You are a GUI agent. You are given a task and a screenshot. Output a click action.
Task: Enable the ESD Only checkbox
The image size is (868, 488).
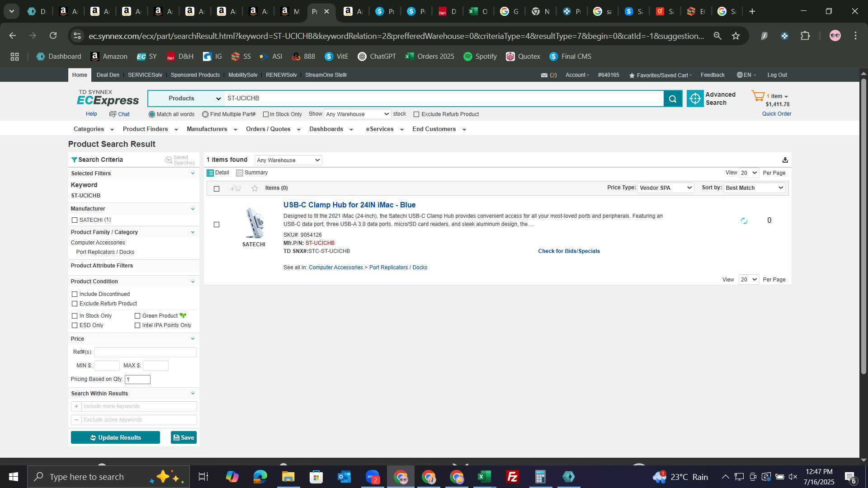[x=75, y=325]
